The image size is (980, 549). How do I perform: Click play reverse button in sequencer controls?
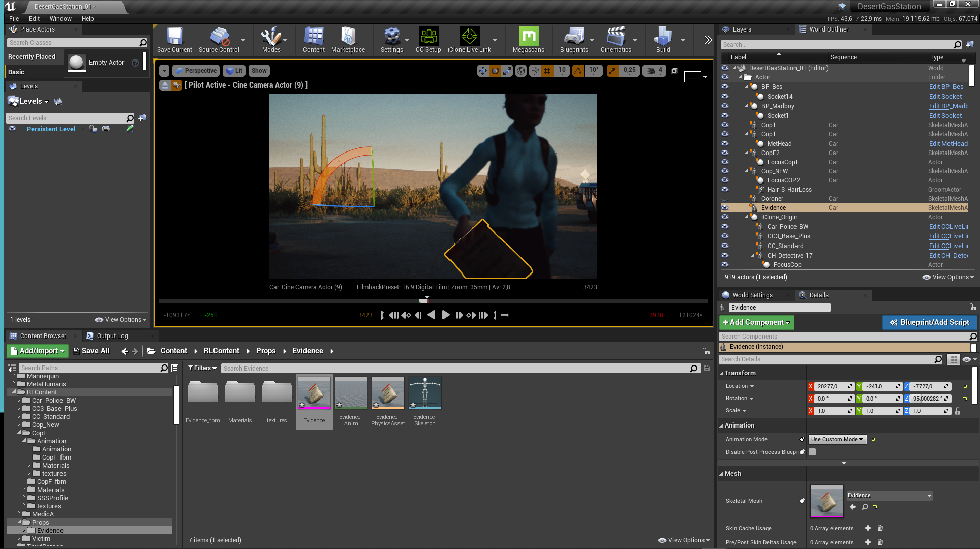[x=431, y=315]
